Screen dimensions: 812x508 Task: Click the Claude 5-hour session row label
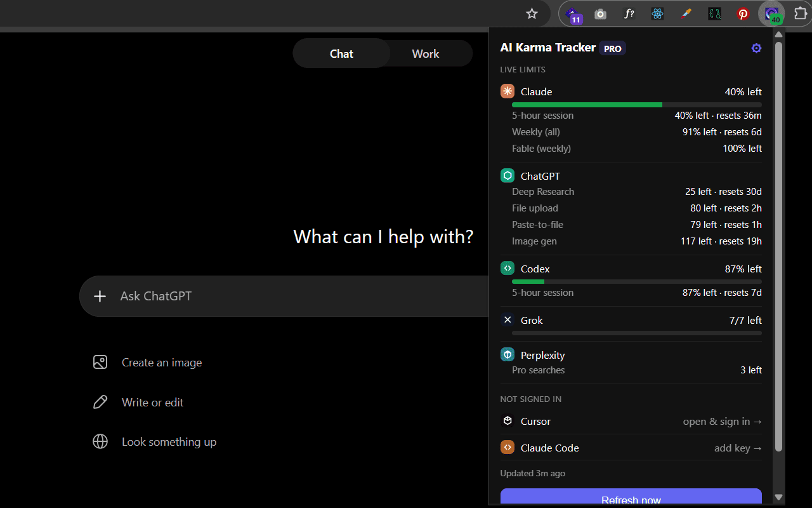pos(543,116)
